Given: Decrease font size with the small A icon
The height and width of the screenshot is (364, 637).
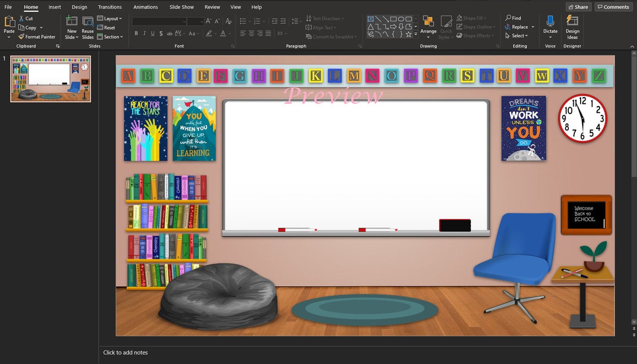Looking at the screenshot, I should coord(217,21).
